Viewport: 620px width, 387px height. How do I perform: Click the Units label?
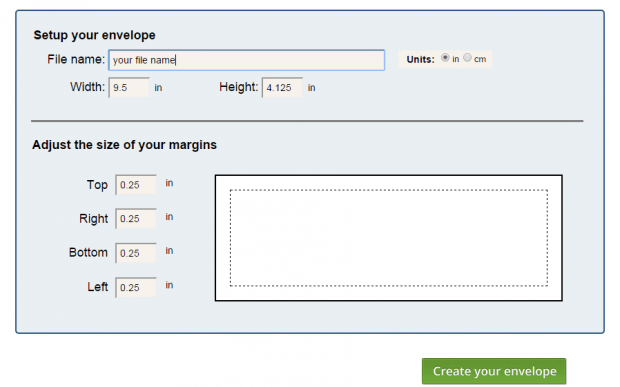coord(420,59)
